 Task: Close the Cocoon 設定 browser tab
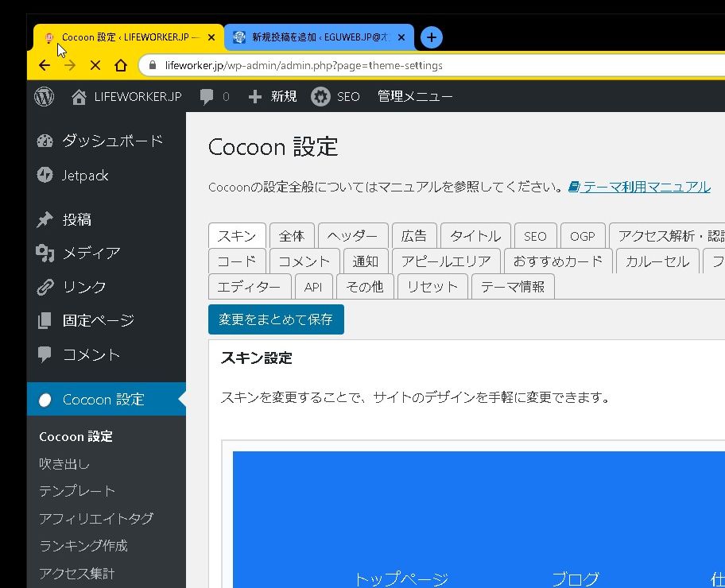point(211,37)
